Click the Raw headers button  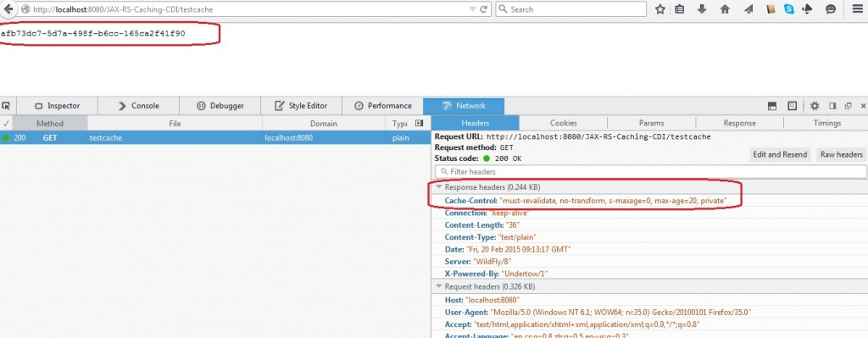[x=842, y=154]
